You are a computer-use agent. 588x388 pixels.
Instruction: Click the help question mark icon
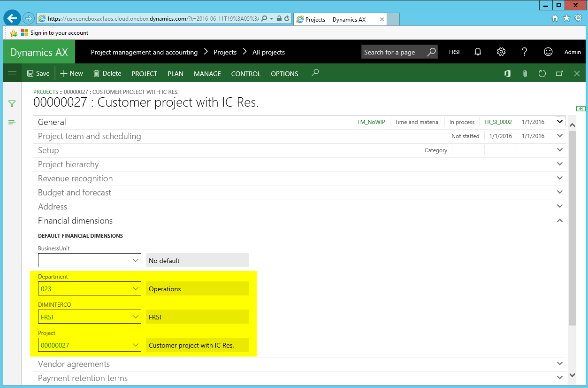(525, 52)
